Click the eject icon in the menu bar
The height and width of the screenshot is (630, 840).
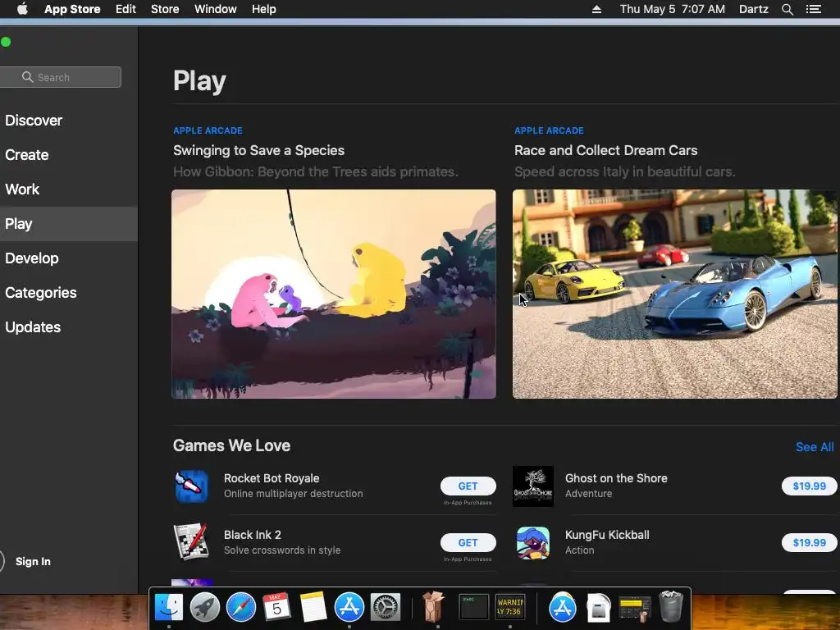[x=596, y=9]
